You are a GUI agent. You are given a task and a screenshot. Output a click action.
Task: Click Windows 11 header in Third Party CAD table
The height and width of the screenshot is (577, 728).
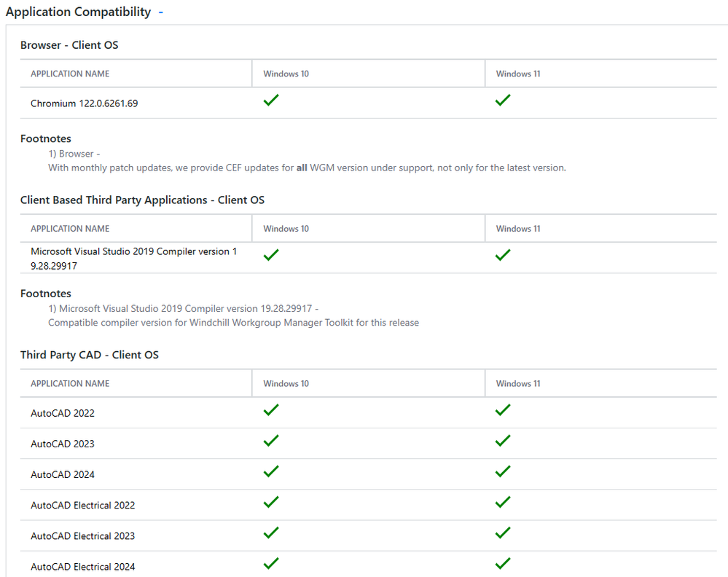point(518,383)
